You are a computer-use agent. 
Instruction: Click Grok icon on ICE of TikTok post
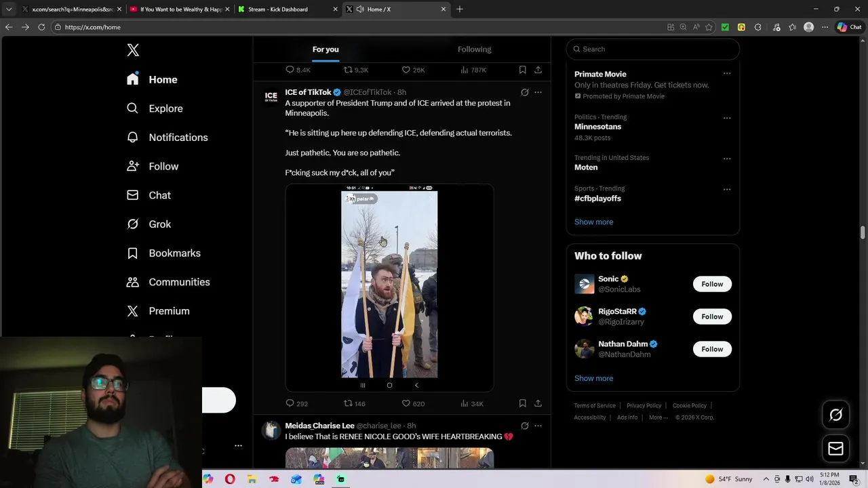pos(524,92)
